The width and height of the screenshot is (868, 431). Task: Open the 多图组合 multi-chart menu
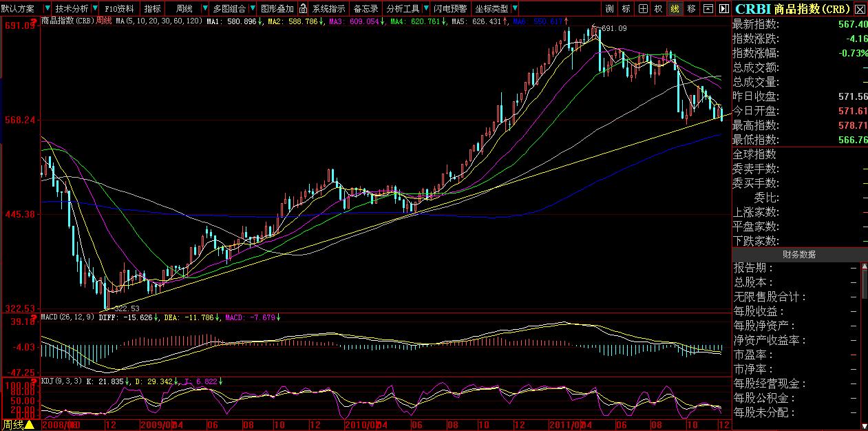[229, 9]
